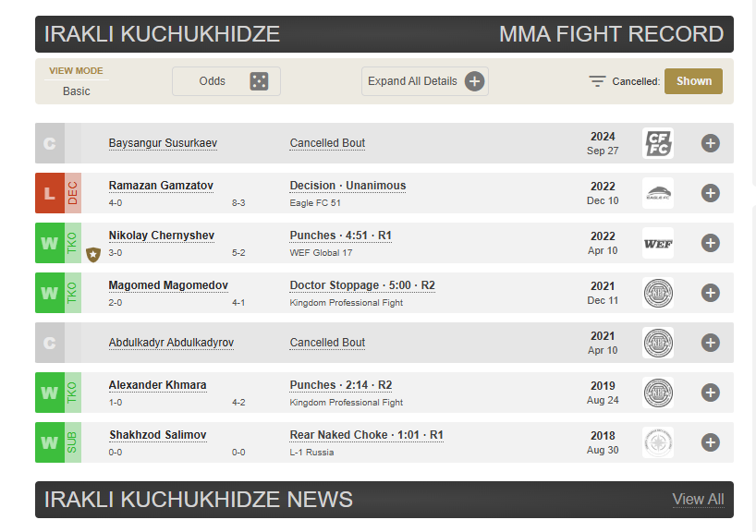Click the Eagle FC promotion logo
This screenshot has height=532, width=756.
pos(658,193)
